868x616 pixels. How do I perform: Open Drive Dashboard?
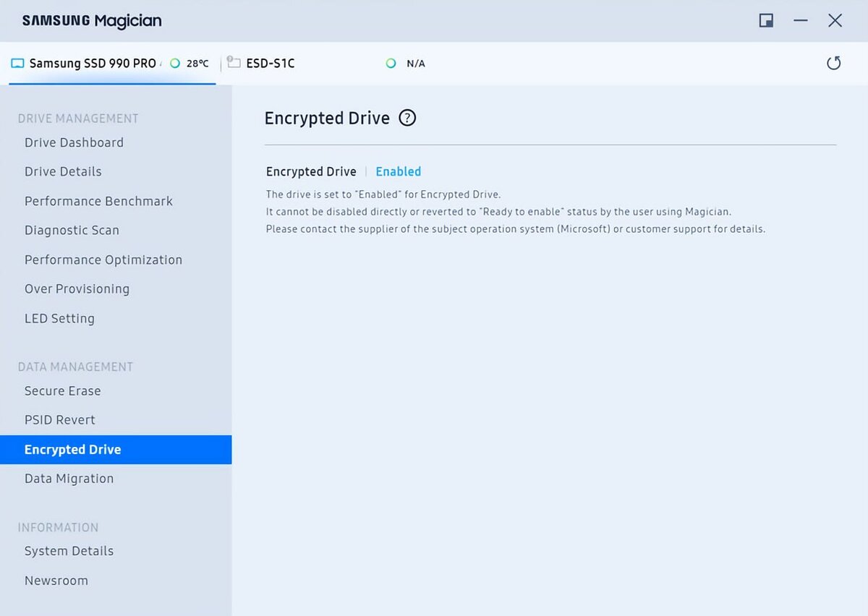74,142
